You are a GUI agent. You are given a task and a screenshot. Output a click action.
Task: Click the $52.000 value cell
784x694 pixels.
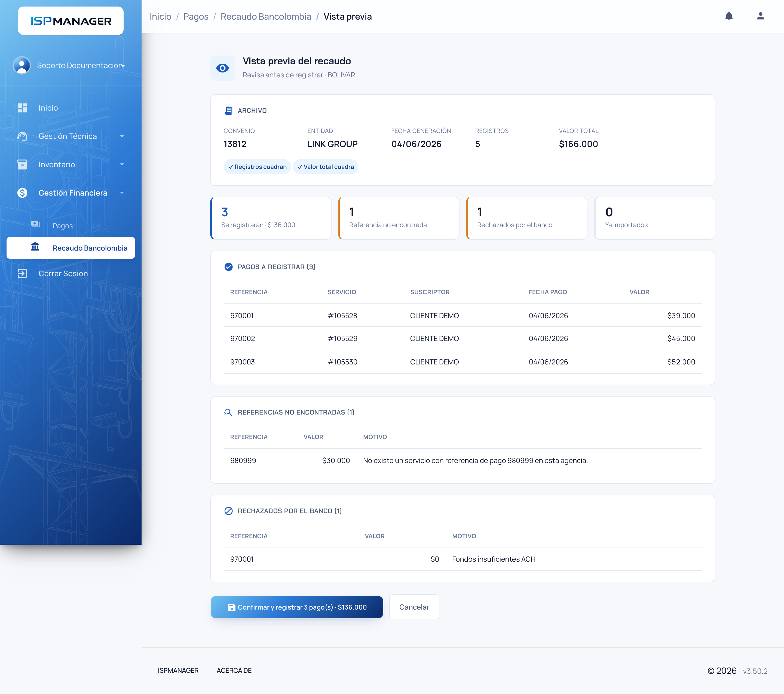(x=681, y=362)
